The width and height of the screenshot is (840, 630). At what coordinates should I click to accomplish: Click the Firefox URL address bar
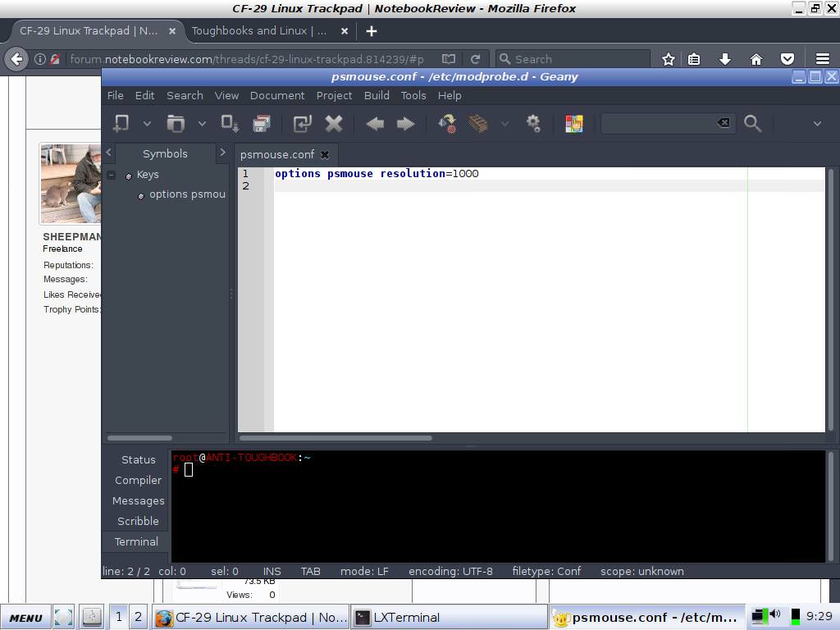[246, 59]
